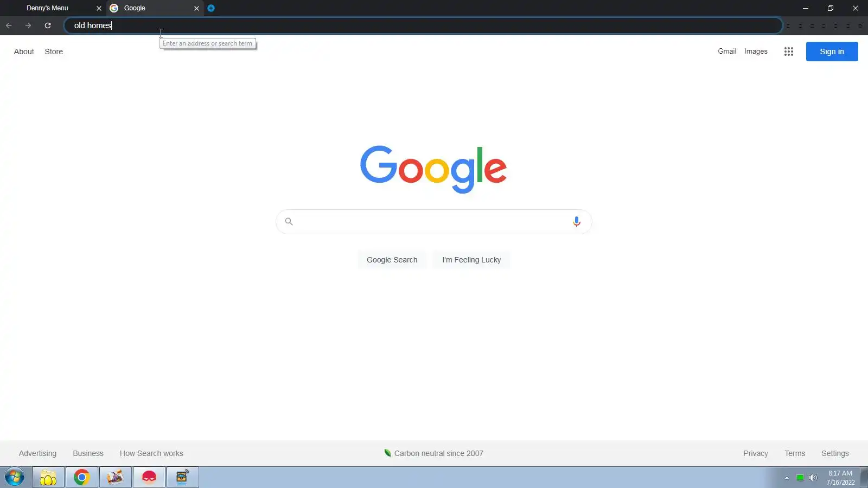Open the red masked face taskbar icon
Screen dimensions: 868x488
click(149, 477)
